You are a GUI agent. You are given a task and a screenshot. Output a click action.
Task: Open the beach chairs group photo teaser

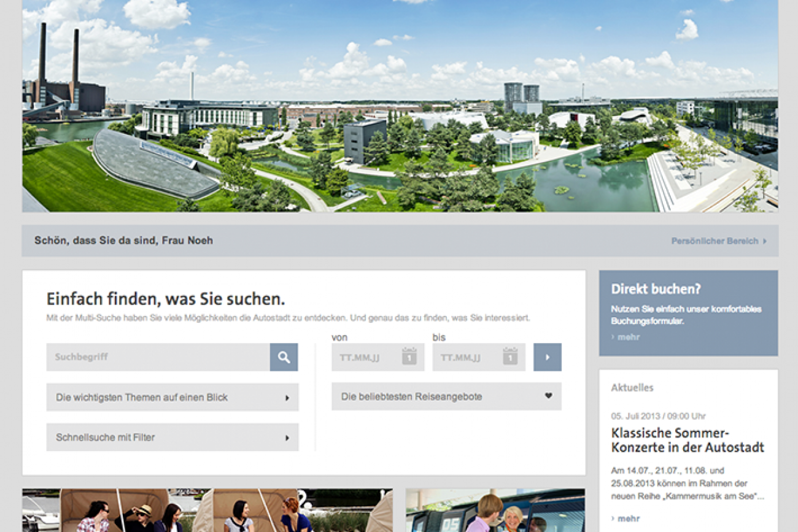pyautogui.click(x=207, y=511)
